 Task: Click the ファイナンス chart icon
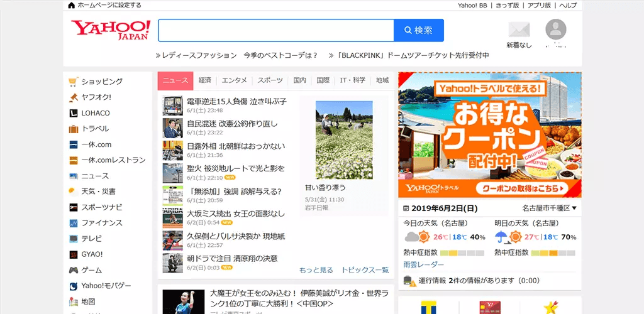point(74,223)
